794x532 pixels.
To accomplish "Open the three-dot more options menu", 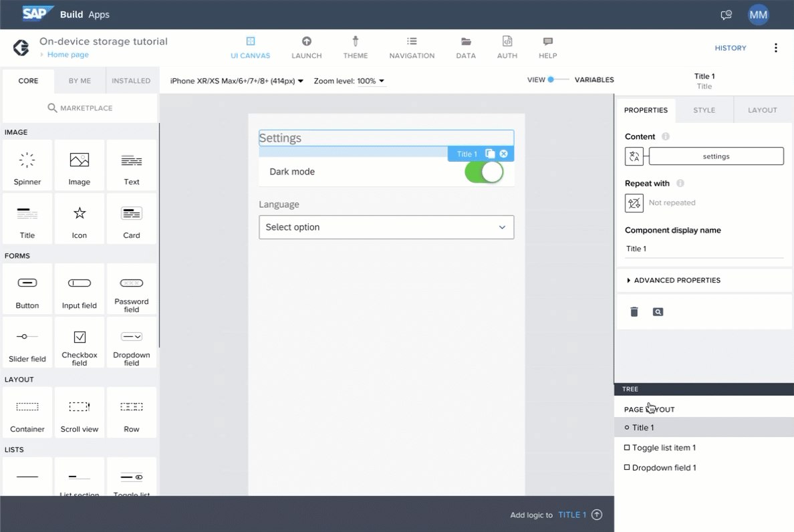I will 775,48.
